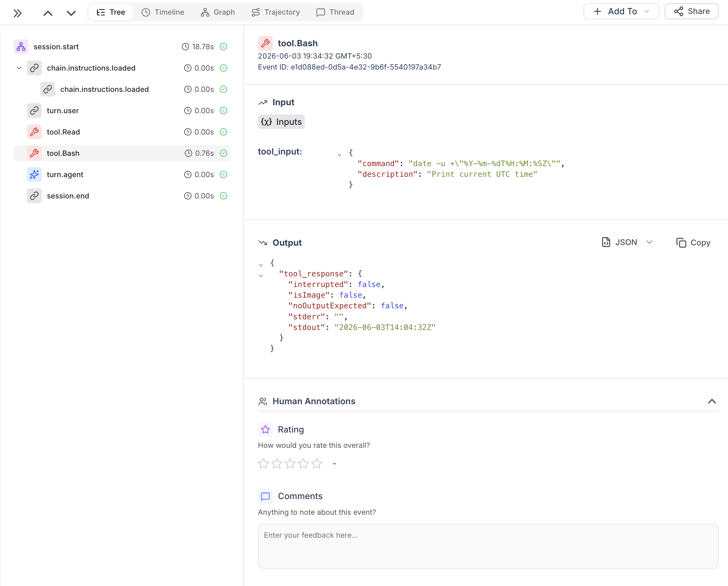Click the session.end link icon

pos(34,195)
